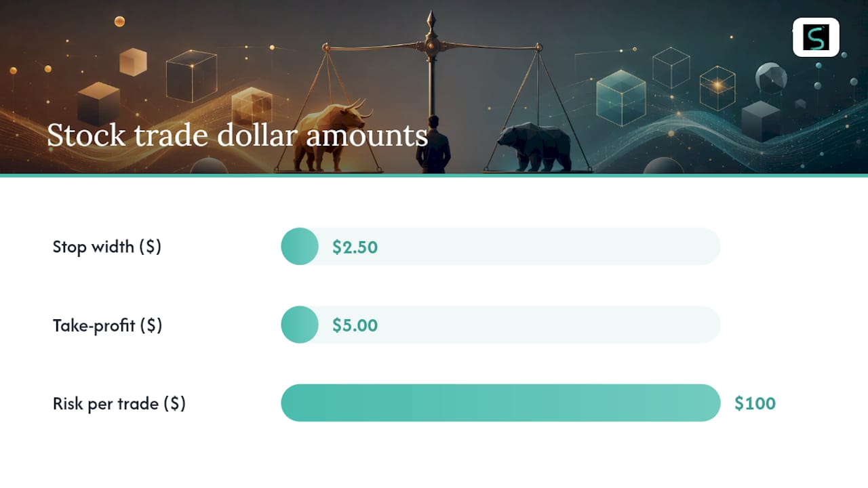
Task: Click the golden bull figure
Action: pos(334,136)
